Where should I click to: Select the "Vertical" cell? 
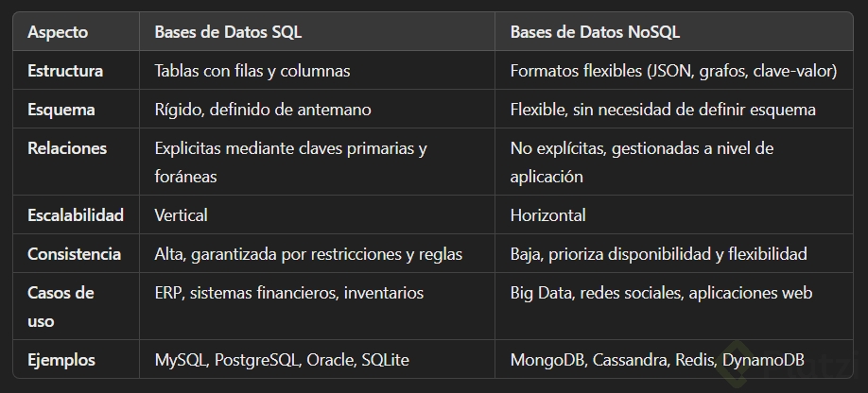pos(181,215)
